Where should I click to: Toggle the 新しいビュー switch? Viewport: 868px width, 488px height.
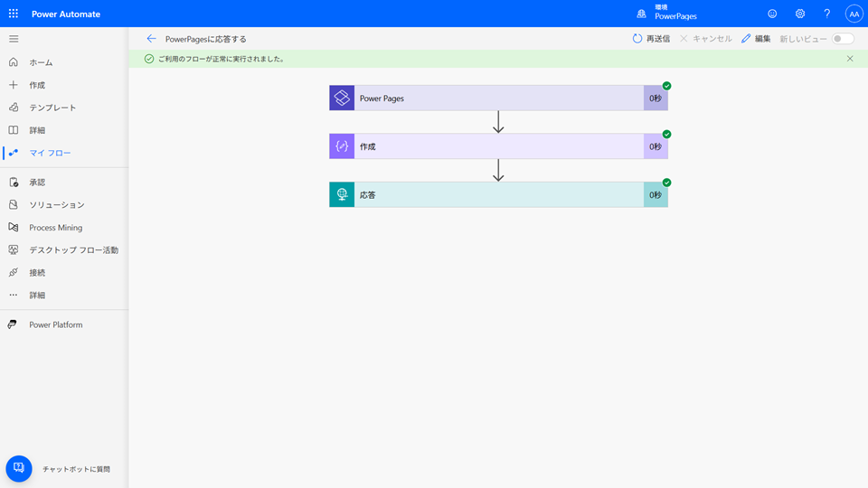[x=843, y=39]
